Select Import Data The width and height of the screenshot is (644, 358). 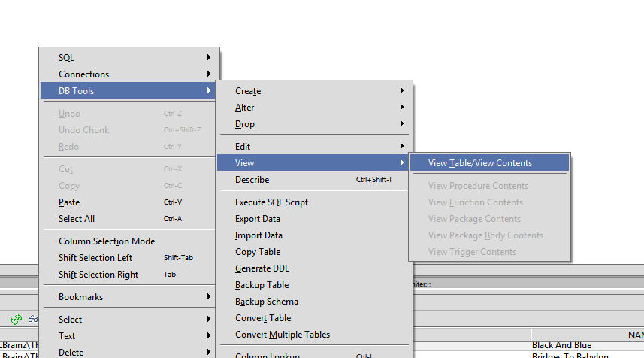[x=259, y=235]
